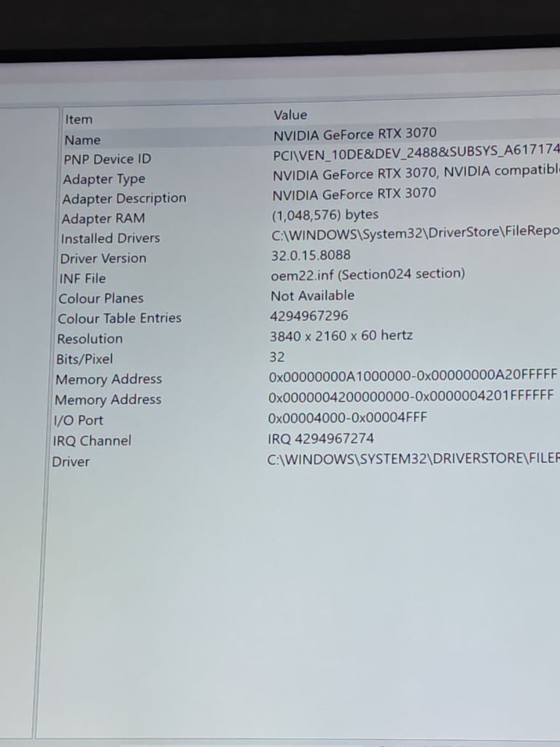Select the Adapter RAM label
This screenshot has width=560, height=747.
(x=103, y=219)
